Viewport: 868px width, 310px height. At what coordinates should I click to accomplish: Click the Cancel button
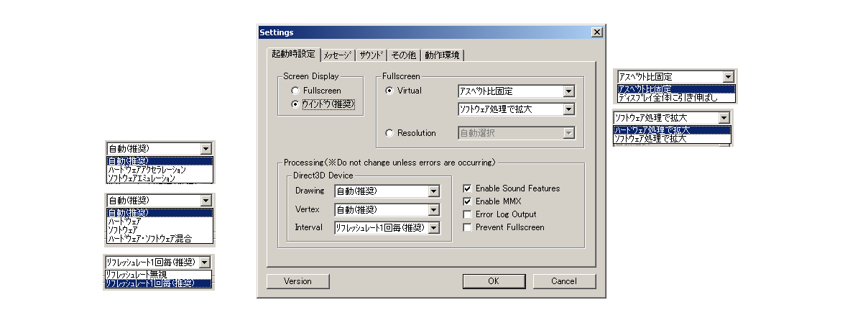tap(564, 281)
